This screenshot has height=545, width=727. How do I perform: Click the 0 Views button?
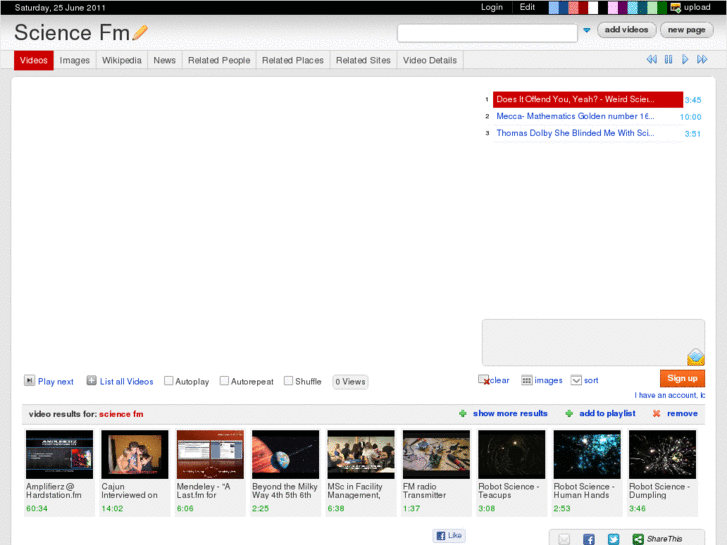pos(350,382)
